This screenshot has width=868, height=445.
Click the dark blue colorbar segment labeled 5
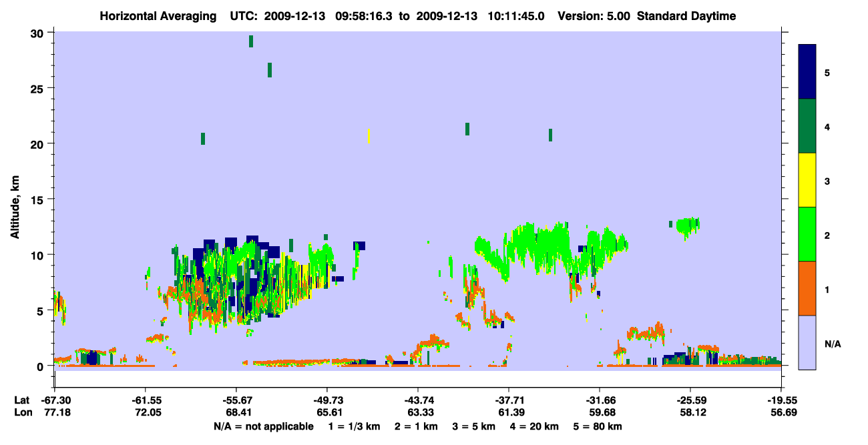(x=807, y=72)
